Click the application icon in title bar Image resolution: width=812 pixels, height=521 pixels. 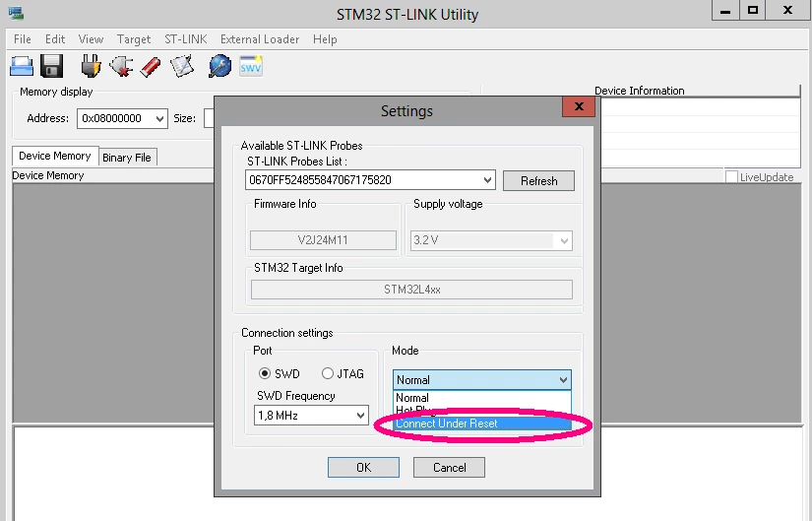[x=16, y=13]
